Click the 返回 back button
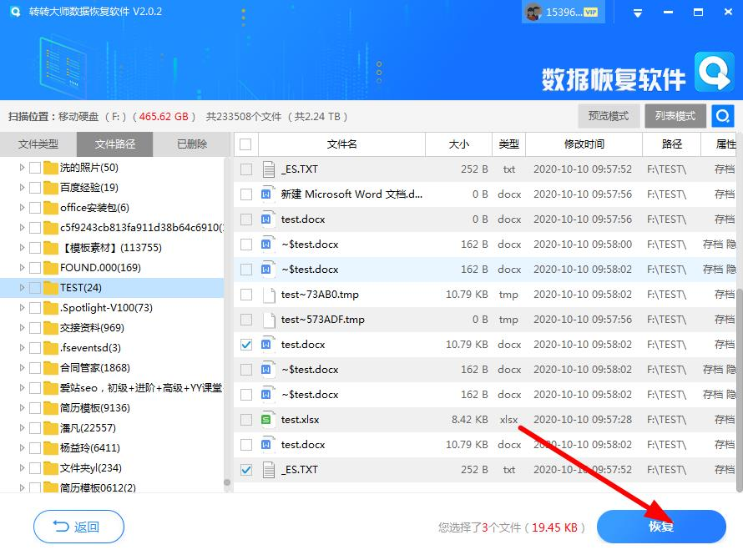Viewport: 743px width, 560px height. pos(78,527)
